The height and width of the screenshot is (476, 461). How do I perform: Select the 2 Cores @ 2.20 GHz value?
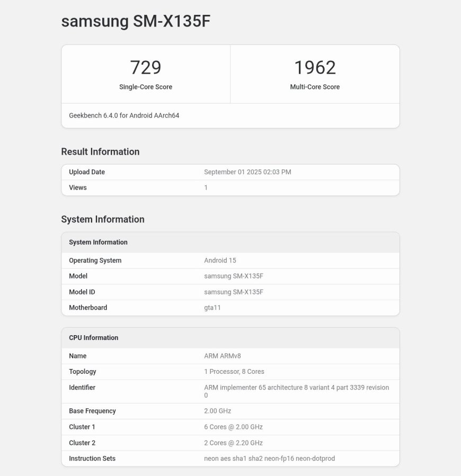[x=233, y=443]
